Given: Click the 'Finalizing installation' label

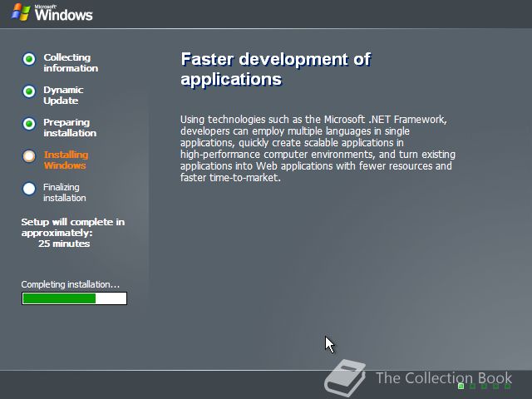Looking at the screenshot, I should [65, 192].
